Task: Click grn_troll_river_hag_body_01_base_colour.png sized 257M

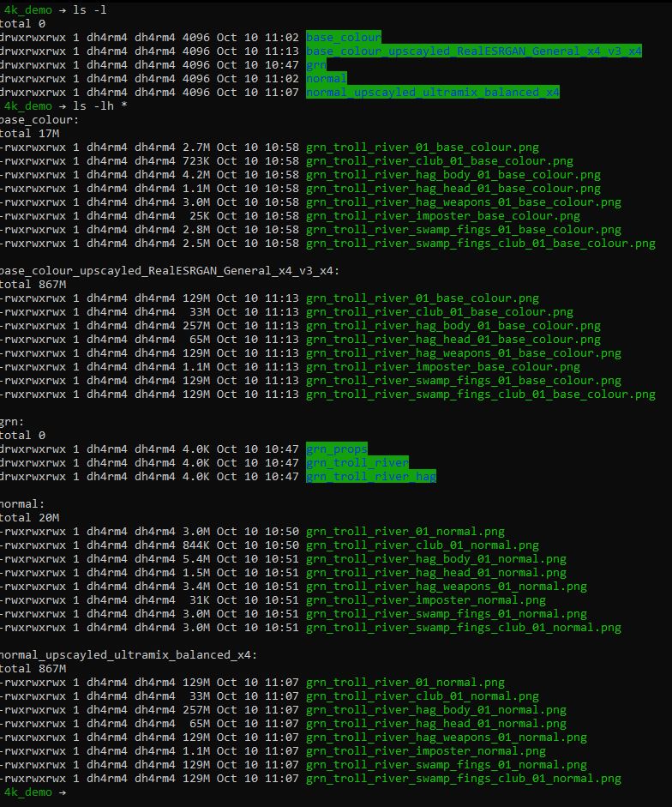Action: coord(453,325)
